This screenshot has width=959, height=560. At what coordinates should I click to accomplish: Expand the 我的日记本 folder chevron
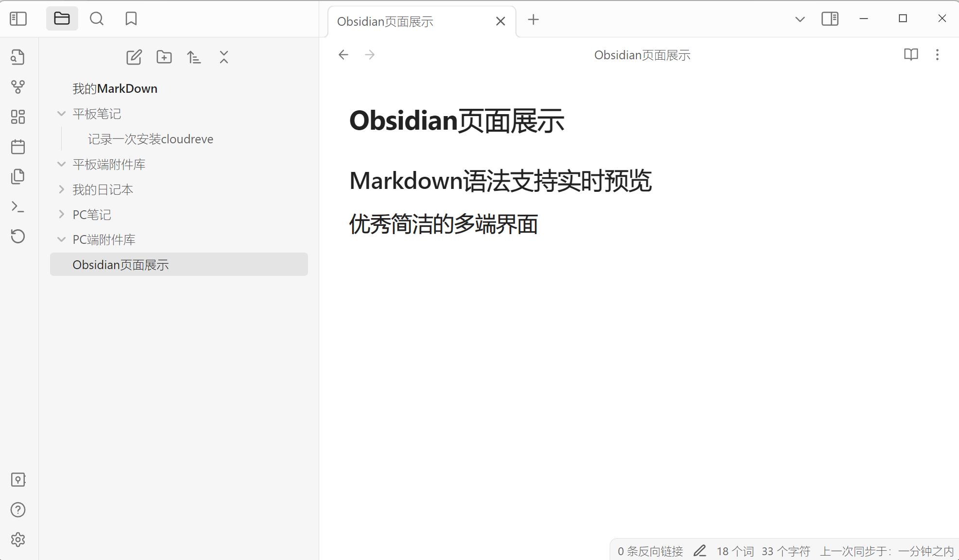[61, 189]
